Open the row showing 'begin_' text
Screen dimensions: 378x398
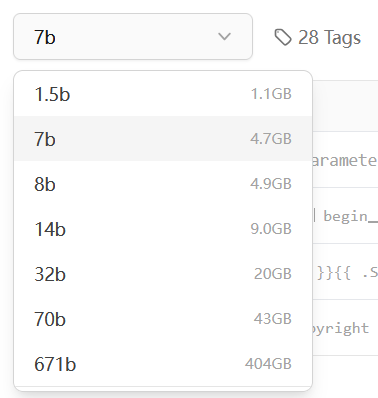coord(345,216)
